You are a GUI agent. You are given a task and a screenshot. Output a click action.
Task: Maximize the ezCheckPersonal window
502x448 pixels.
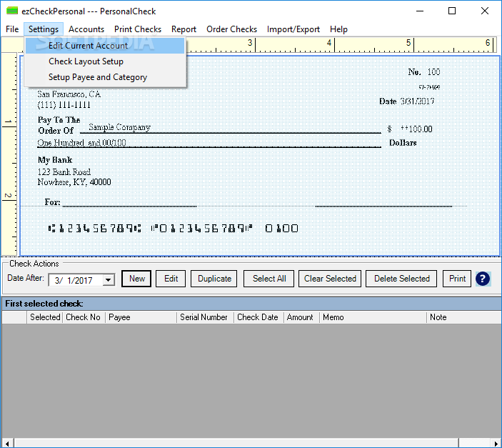452,11
